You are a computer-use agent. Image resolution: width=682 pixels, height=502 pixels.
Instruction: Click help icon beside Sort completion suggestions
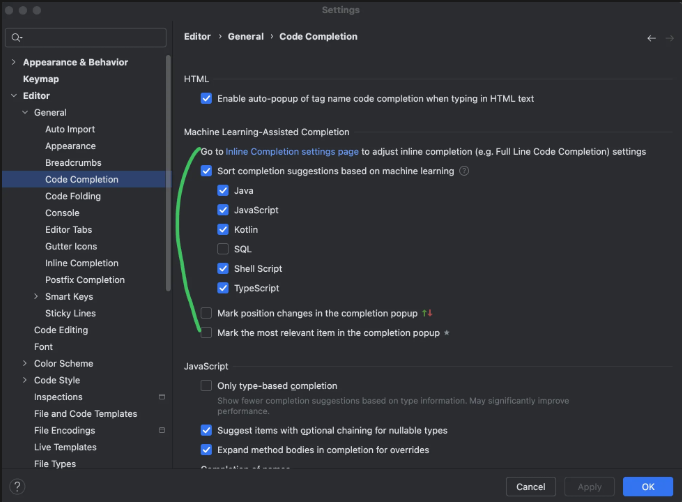464,171
